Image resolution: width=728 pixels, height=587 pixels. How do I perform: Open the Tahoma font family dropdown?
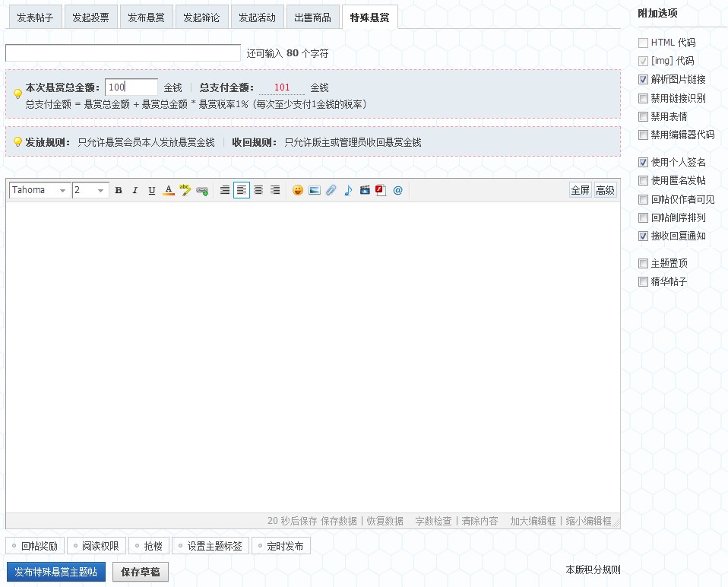(40, 190)
